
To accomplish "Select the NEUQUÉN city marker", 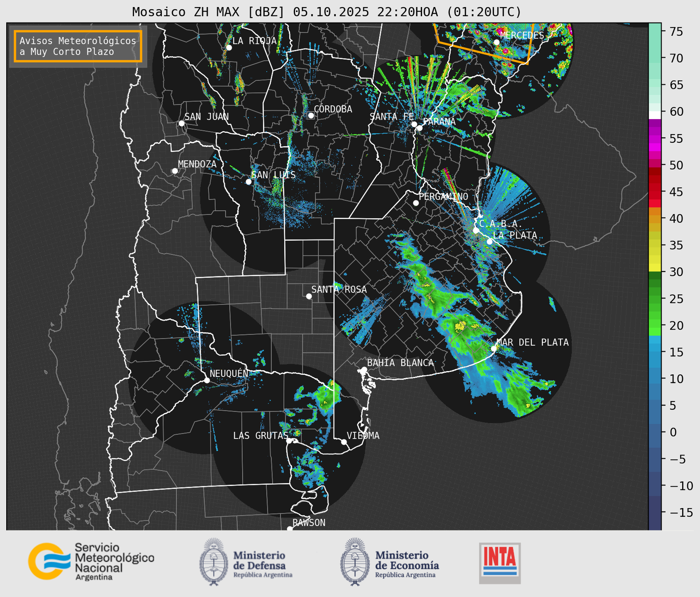I will [x=207, y=380].
